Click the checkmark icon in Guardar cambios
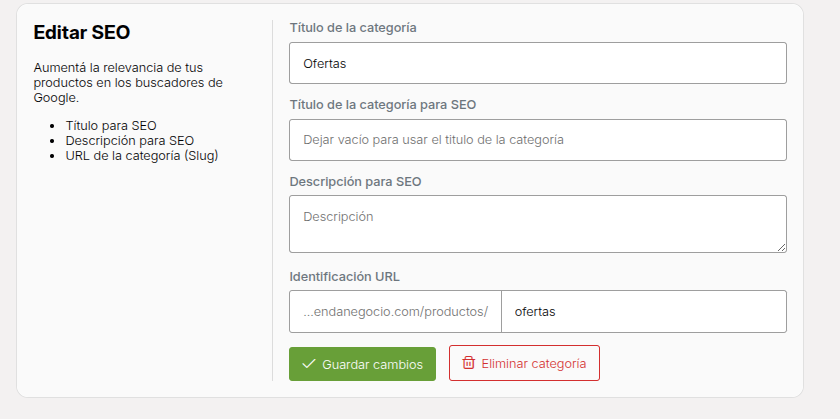 (x=309, y=364)
